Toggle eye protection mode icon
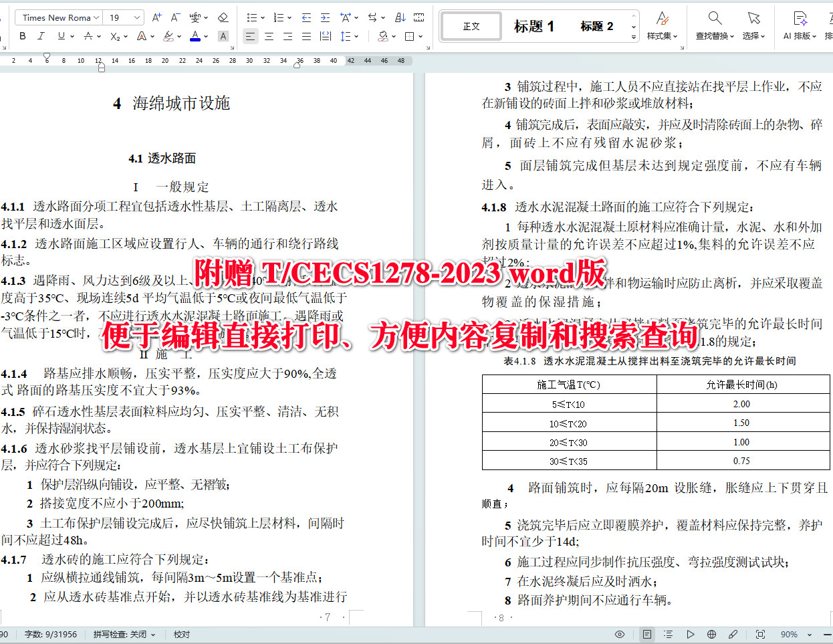 620,634
